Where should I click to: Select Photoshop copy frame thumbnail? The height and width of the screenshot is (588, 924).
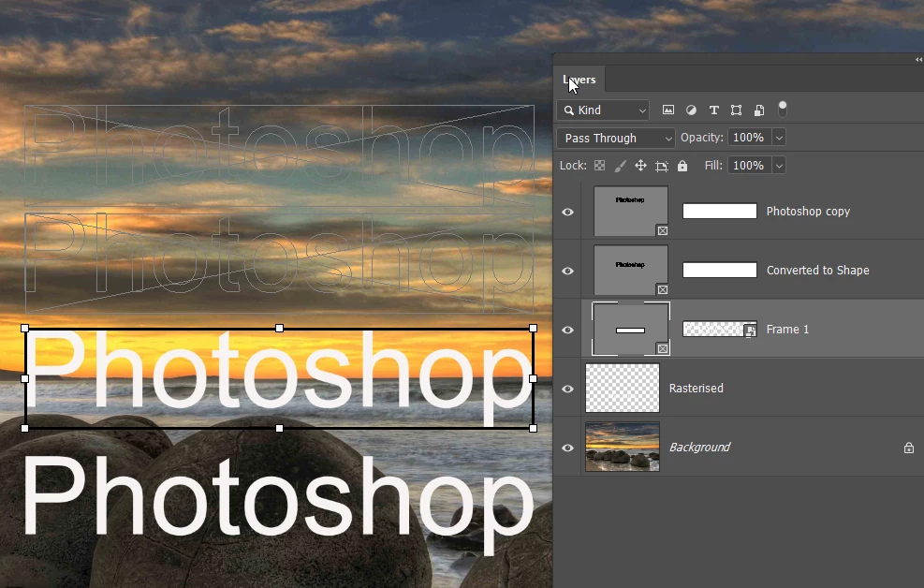click(631, 211)
